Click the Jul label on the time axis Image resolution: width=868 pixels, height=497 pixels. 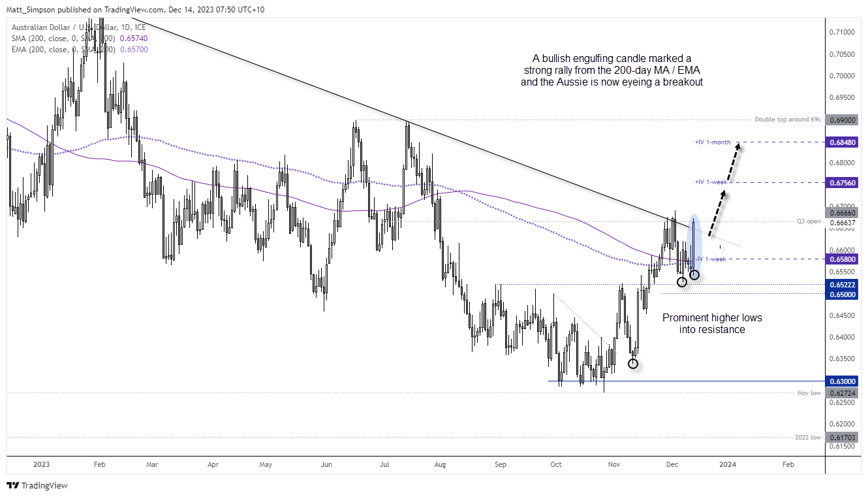[x=384, y=464]
